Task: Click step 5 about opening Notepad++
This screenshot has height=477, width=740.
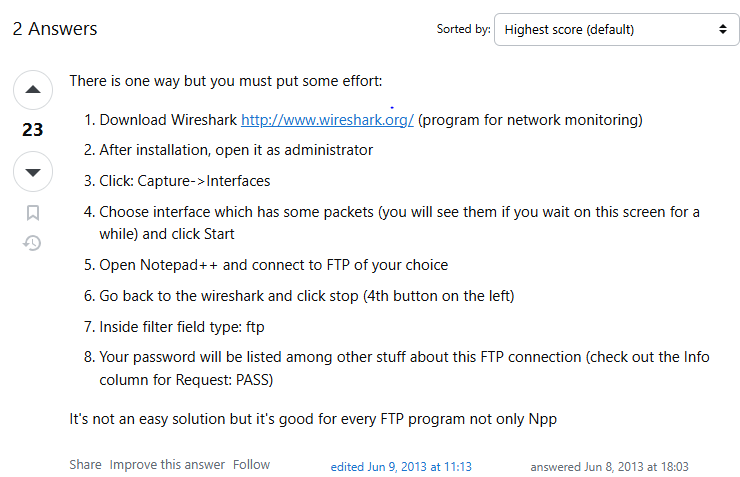Action: click(273, 265)
